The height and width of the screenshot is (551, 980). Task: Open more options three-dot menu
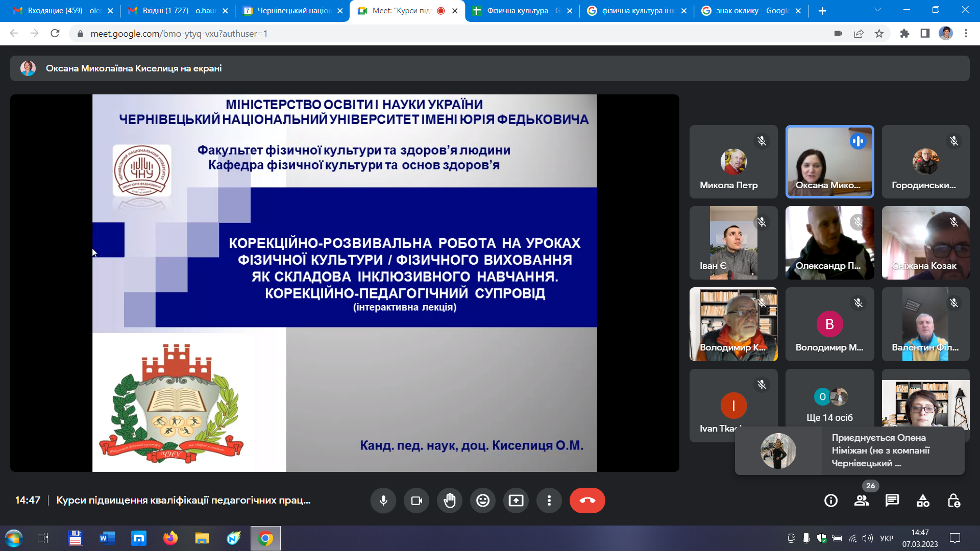(549, 500)
